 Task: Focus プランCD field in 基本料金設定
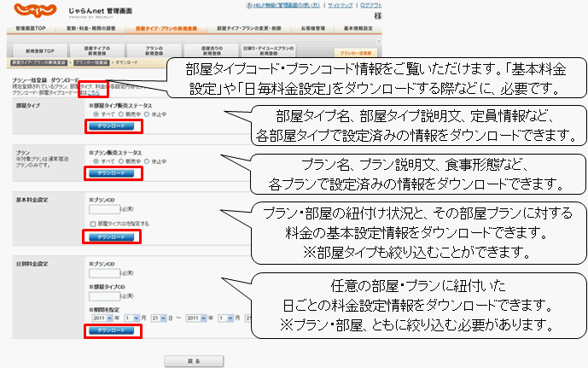pos(104,209)
